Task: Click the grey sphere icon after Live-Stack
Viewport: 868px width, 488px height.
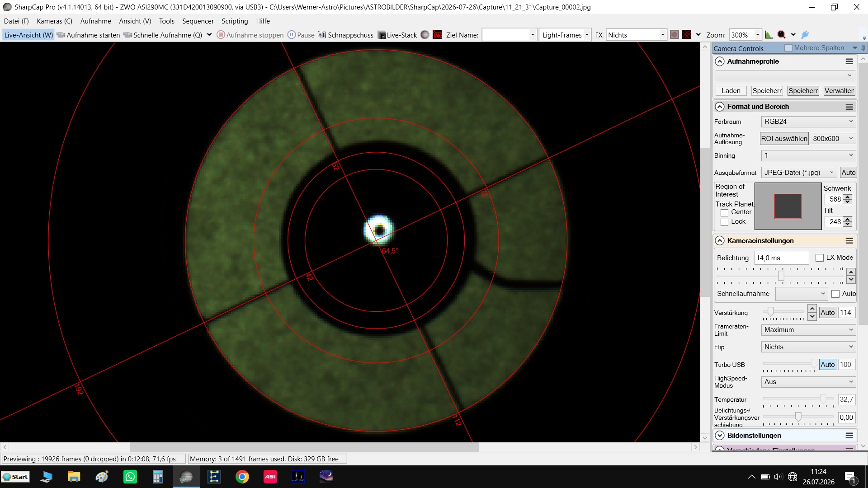Action: pos(425,35)
